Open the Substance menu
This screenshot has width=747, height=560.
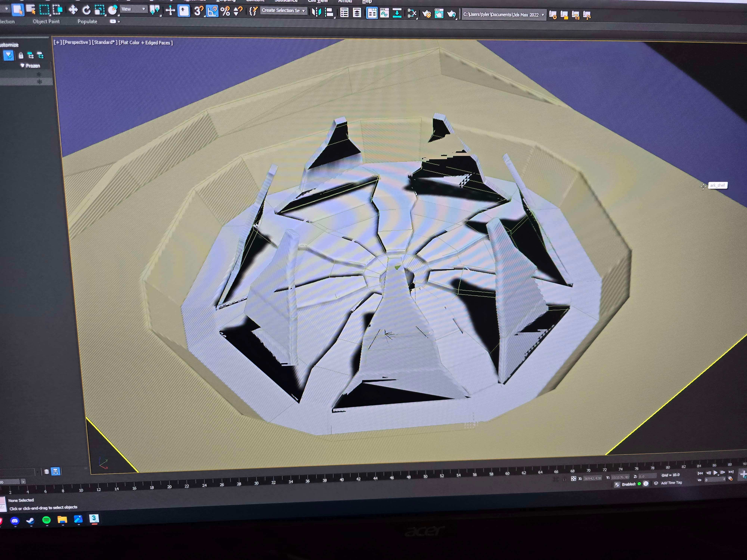[286, 1]
